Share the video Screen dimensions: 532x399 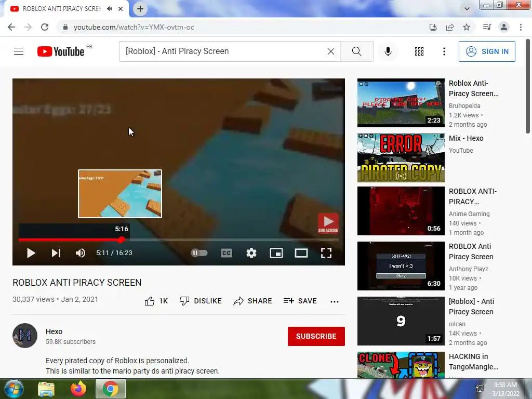coord(253,301)
